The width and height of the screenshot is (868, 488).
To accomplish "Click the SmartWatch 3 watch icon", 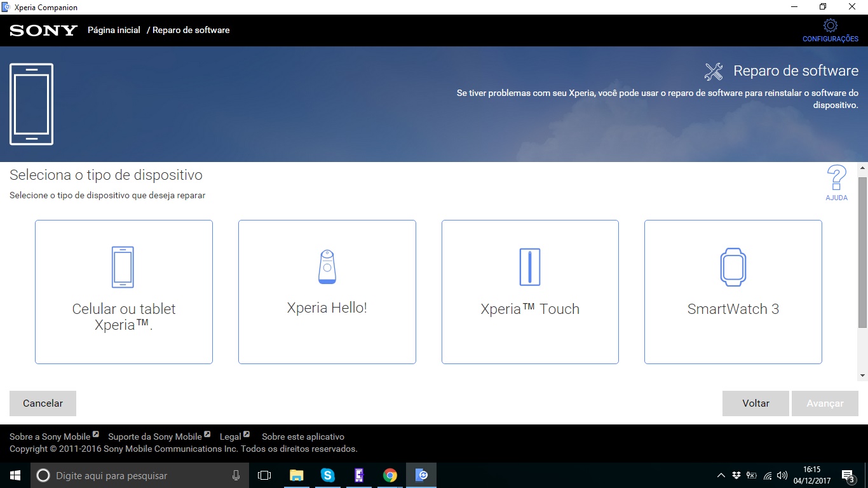I will pos(733,267).
